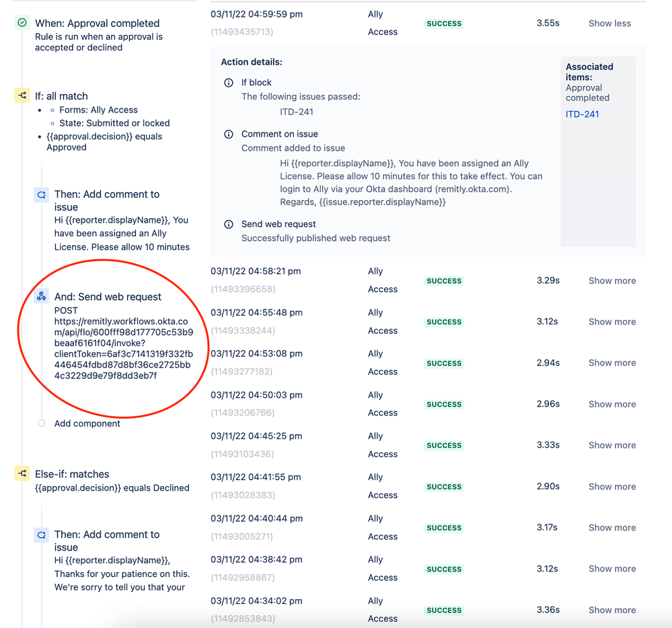The image size is (672, 628).
Task: Click audit ID (11493435713)
Action: pos(241,32)
